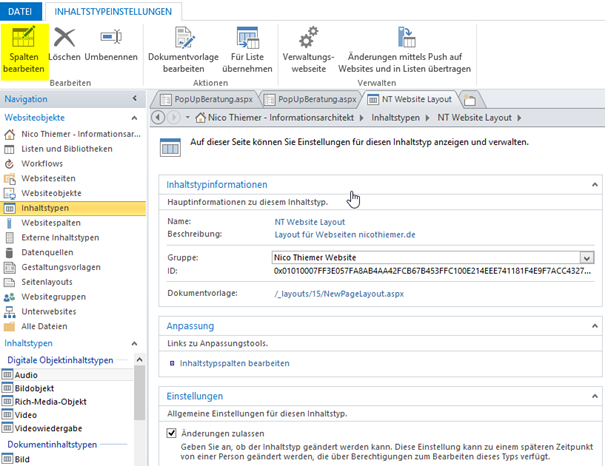Screen dimensions: 605x466
Task: Open Gestaltungsvorlagen in Websiteobjekte list
Action: coord(62,268)
